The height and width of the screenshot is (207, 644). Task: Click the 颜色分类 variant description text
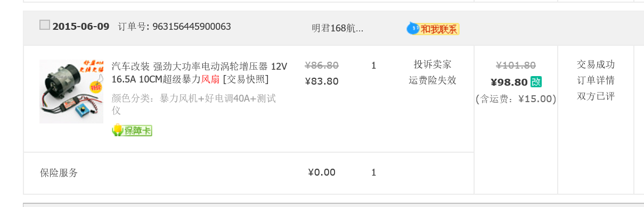coord(194,104)
